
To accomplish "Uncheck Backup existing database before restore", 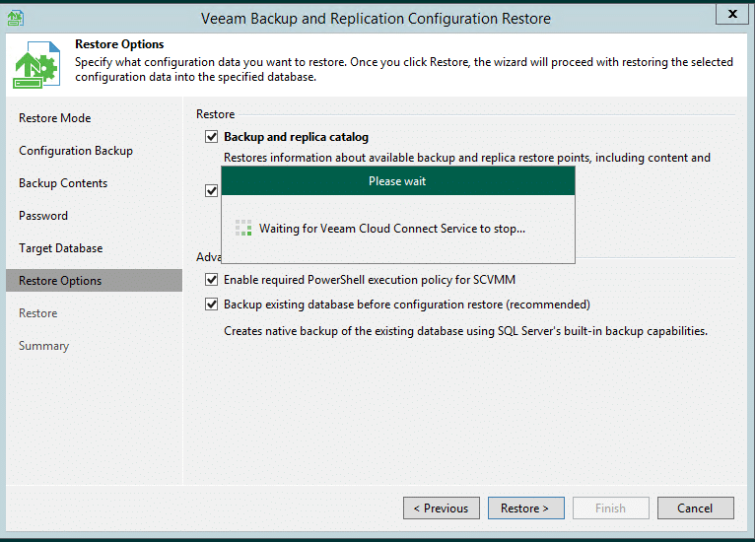I will point(211,305).
